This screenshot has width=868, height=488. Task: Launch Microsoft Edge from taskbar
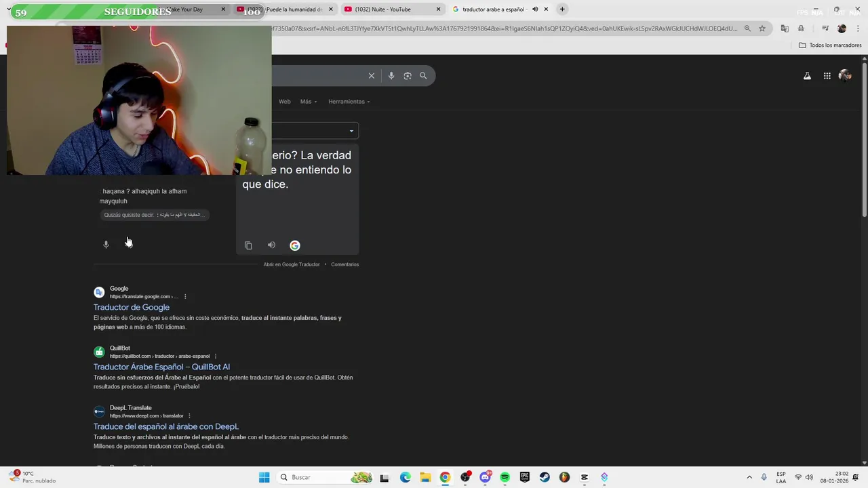[x=406, y=477]
